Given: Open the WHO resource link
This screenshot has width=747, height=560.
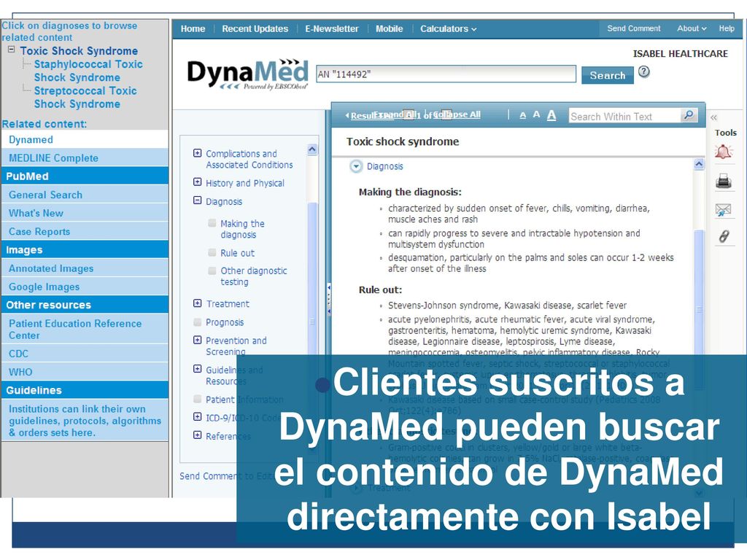Looking at the screenshot, I should [85, 372].
